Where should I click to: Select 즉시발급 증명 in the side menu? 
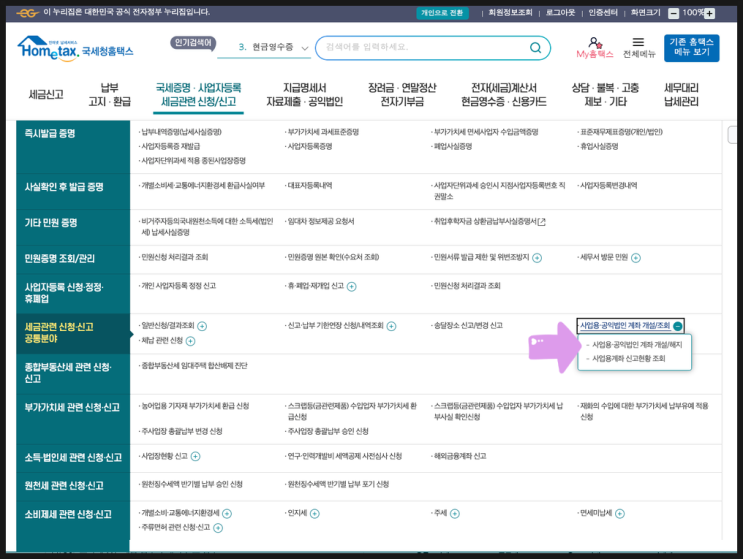tap(73, 147)
